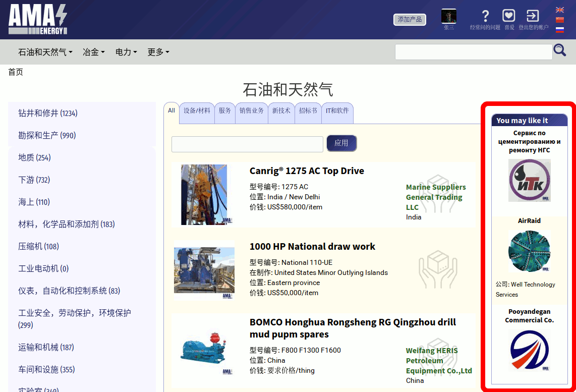Open the 工业安全，劳动保护，环境保护 (299) category
Viewport: 576px width, 392px height.
click(75, 319)
